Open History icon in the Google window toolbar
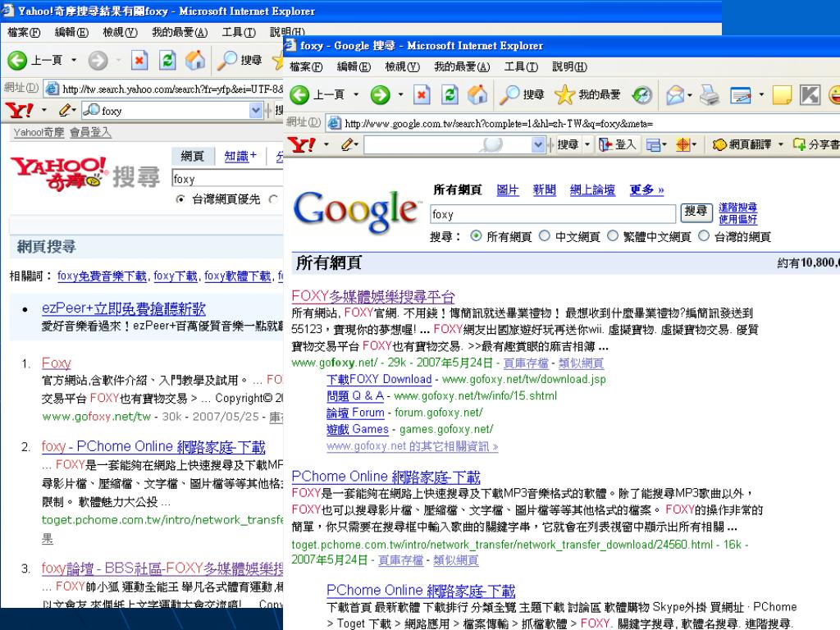The image size is (840, 630). pyautogui.click(x=641, y=95)
